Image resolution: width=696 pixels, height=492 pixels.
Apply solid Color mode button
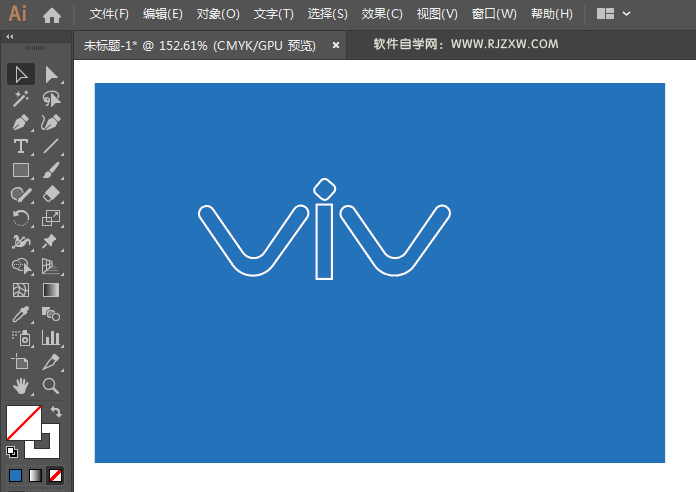(x=16, y=476)
